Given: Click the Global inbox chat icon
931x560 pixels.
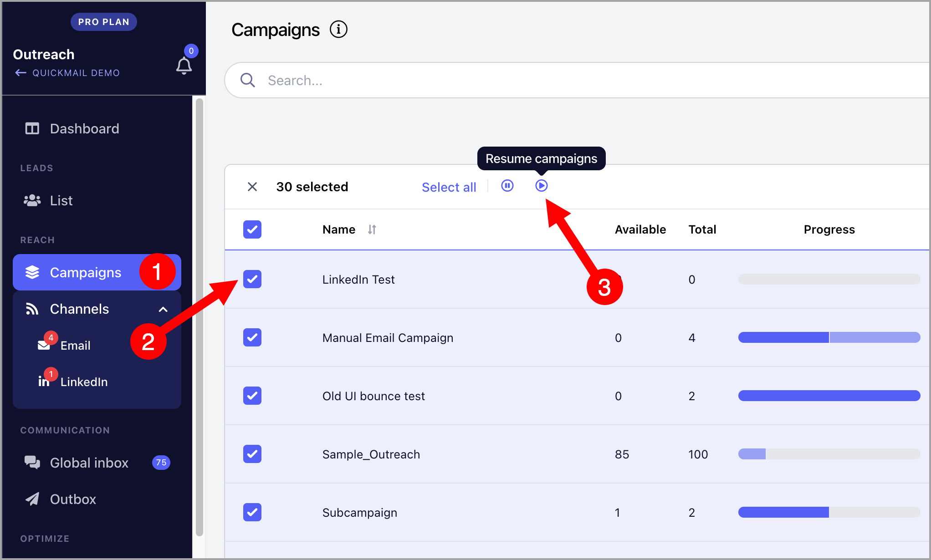Looking at the screenshot, I should coord(32,463).
